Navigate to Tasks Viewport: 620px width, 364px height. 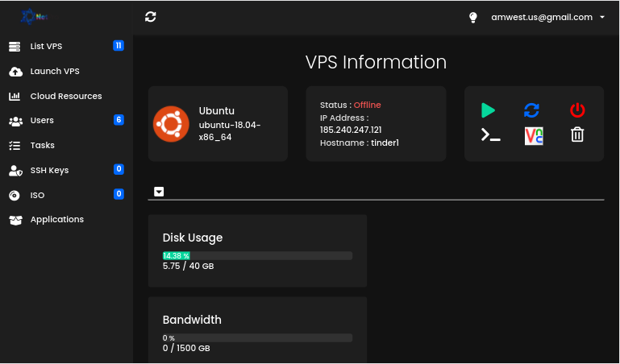43,145
